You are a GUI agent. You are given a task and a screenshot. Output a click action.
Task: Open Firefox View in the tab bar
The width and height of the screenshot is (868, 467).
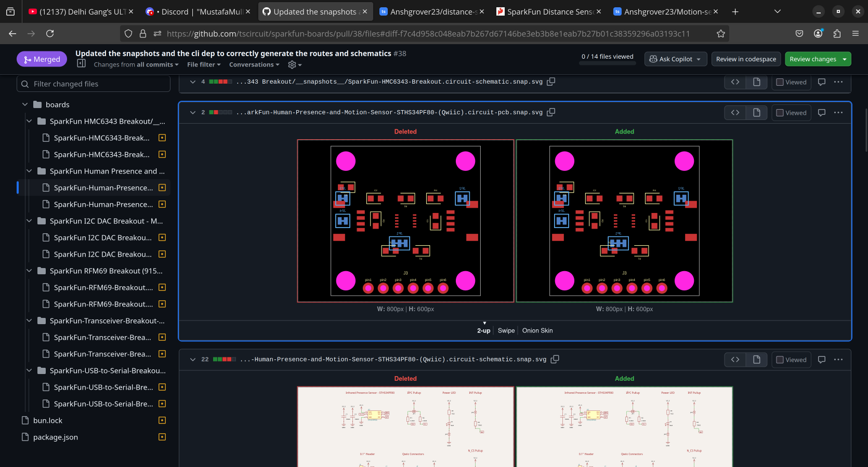(x=10, y=11)
